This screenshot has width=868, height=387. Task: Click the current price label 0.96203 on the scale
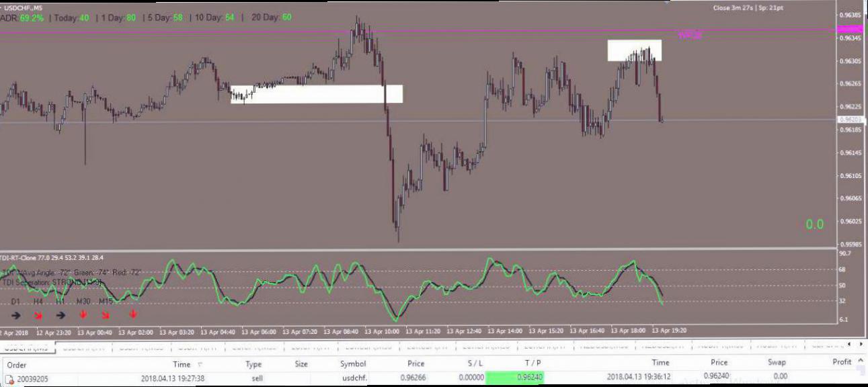click(851, 120)
